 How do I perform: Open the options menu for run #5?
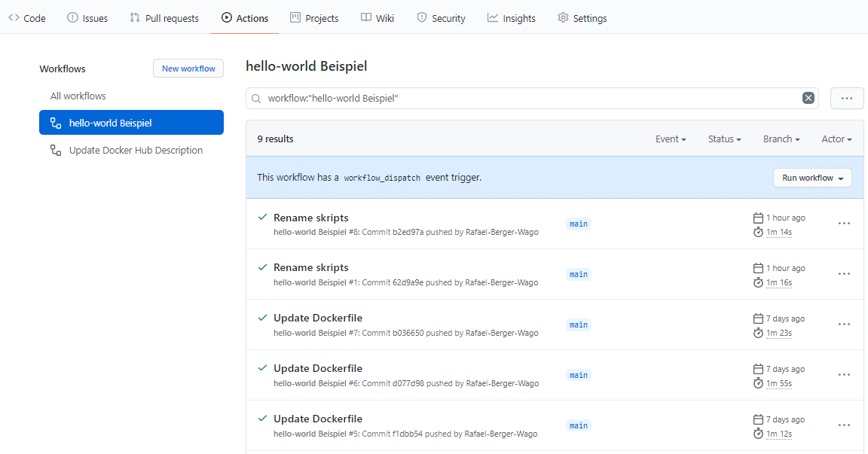[844, 425]
